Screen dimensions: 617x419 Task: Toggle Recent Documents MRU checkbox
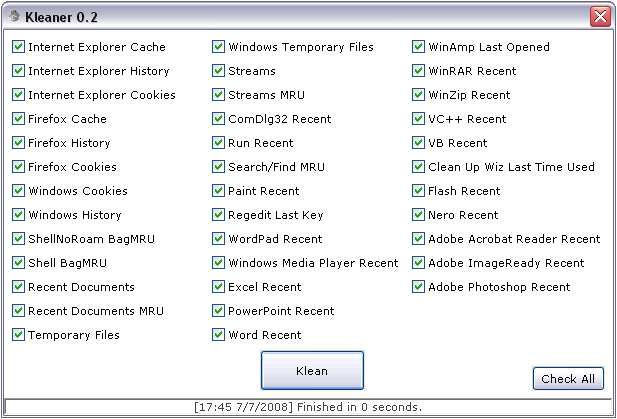18,311
